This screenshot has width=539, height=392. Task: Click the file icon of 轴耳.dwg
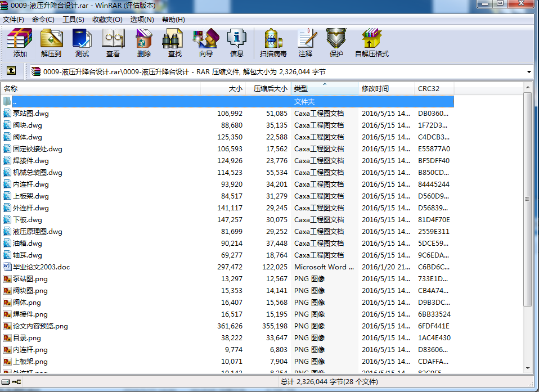[x=7, y=255]
